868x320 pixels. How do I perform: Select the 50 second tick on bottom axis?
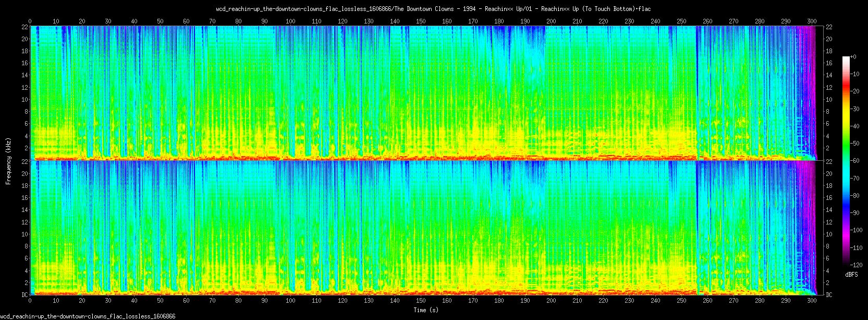pos(160,301)
